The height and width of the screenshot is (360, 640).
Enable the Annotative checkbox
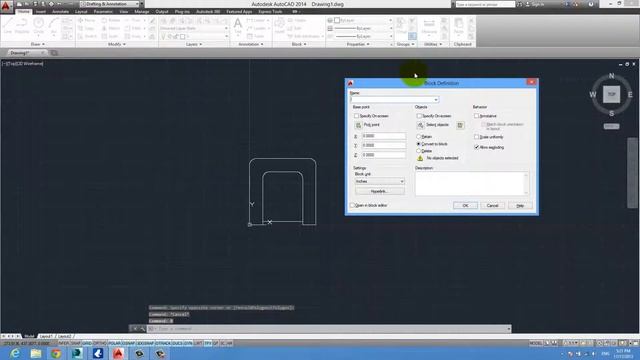tap(476, 116)
